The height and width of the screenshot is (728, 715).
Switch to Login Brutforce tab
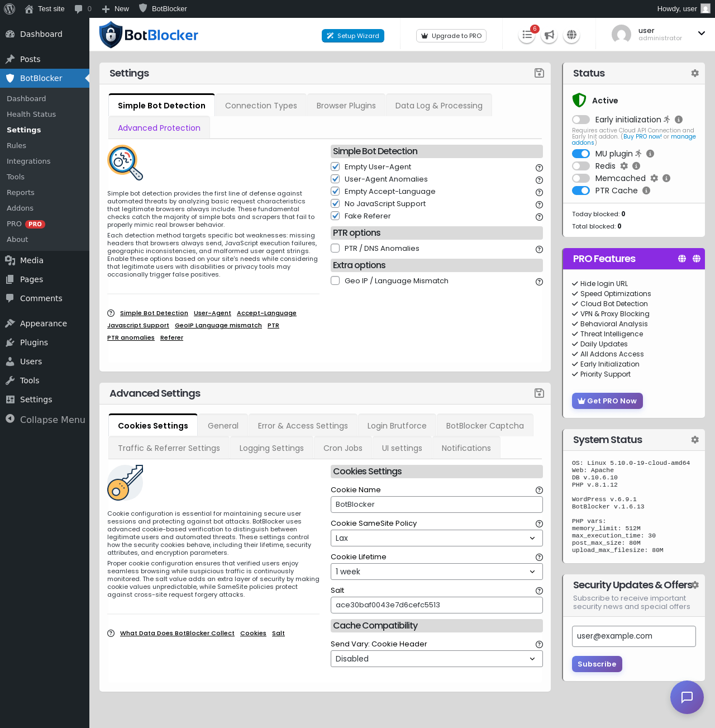(x=397, y=426)
